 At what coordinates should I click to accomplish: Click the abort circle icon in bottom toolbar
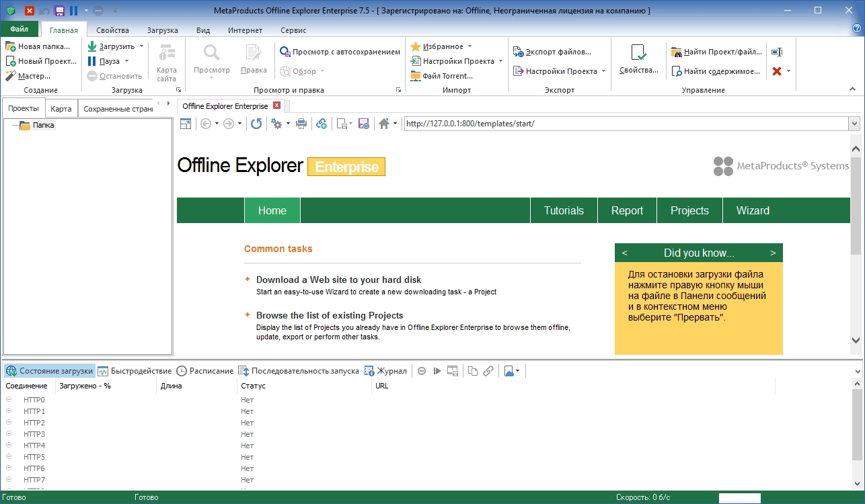pyautogui.click(x=422, y=371)
